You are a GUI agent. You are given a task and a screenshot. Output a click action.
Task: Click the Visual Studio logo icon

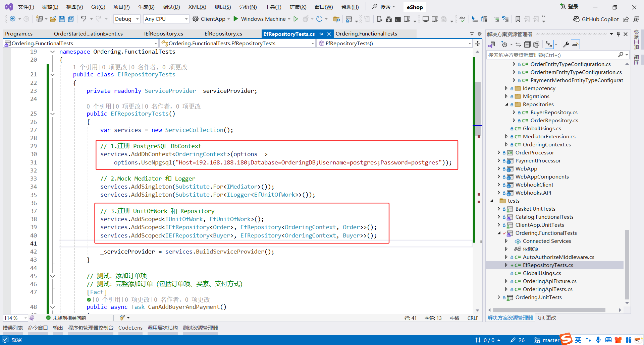[x=9, y=7]
